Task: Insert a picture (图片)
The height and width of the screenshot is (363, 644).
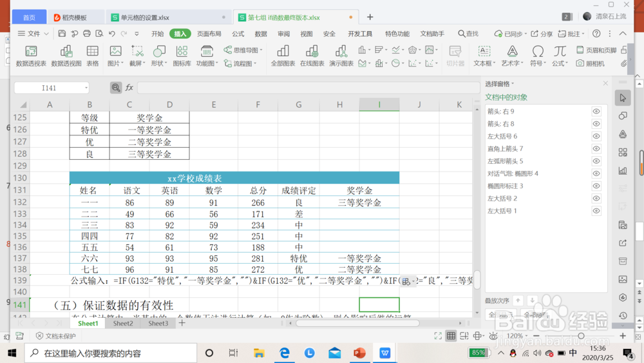Action: click(115, 55)
